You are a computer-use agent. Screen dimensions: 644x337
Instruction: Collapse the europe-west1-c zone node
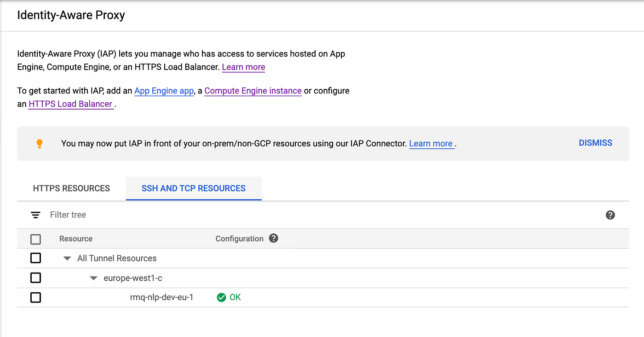[x=93, y=278]
